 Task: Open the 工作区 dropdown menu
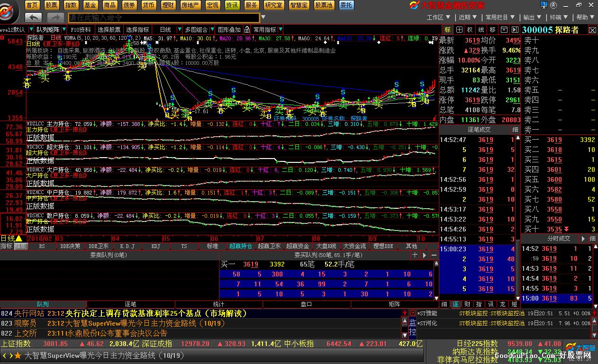click(437, 18)
